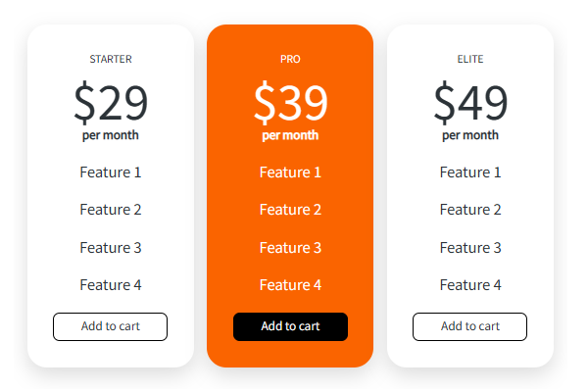Select the $39 price on orange card
The height and width of the screenshot is (392, 588).
pos(290,102)
